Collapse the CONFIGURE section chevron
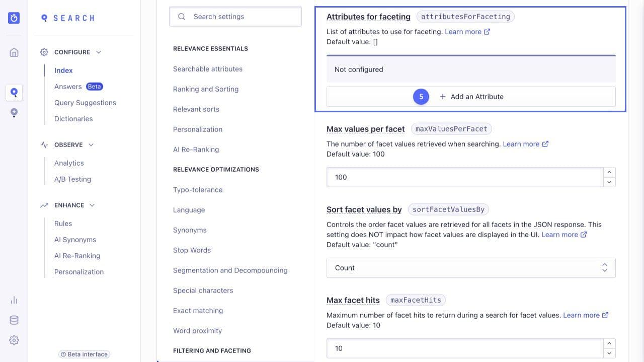Image resolution: width=644 pixels, height=362 pixels. tap(99, 52)
